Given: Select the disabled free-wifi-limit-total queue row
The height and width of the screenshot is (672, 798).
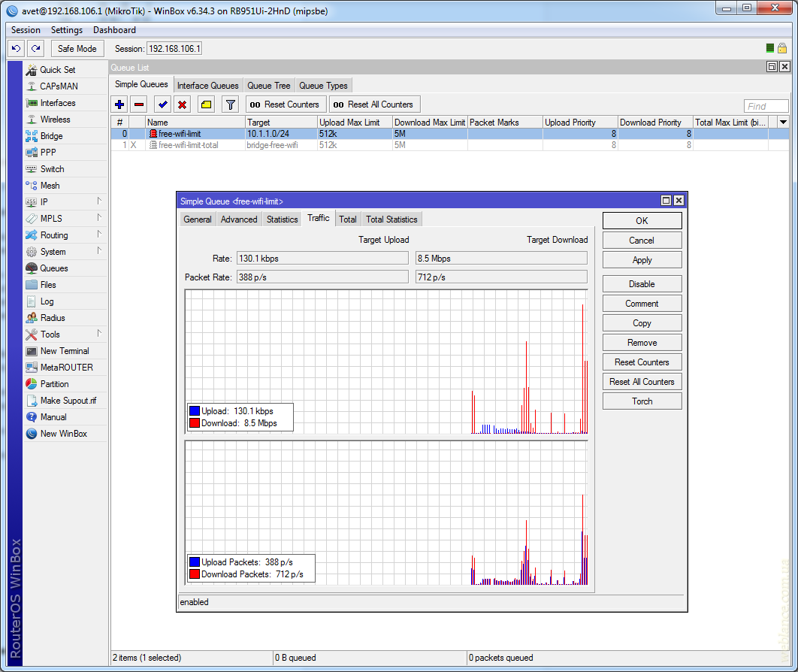Looking at the screenshot, I should pyautogui.click(x=188, y=145).
